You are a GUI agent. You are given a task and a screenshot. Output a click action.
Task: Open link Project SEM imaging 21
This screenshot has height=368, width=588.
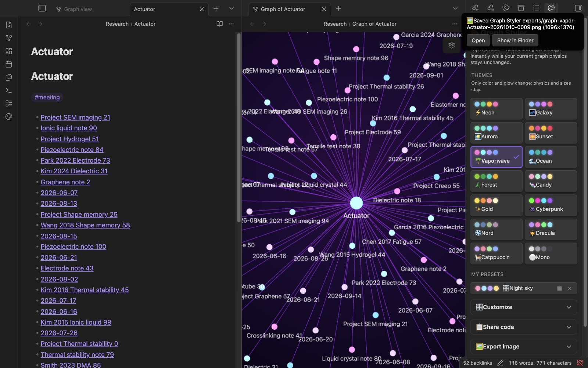[x=75, y=117]
